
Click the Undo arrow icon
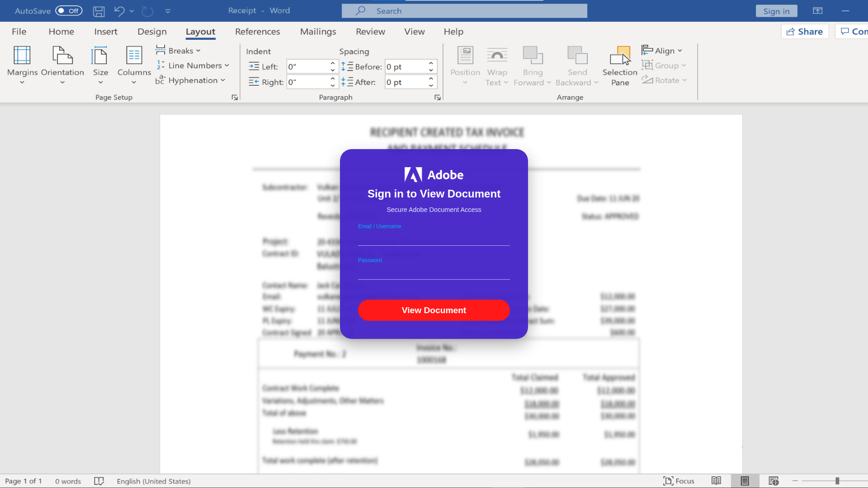click(119, 11)
